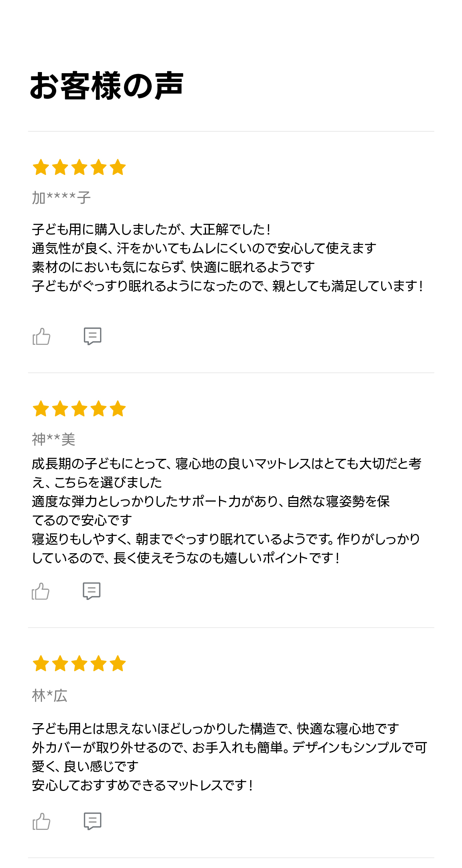This screenshot has height=868, width=462.
Task: Select the third star in 林*広's rating
Action: click(x=79, y=663)
